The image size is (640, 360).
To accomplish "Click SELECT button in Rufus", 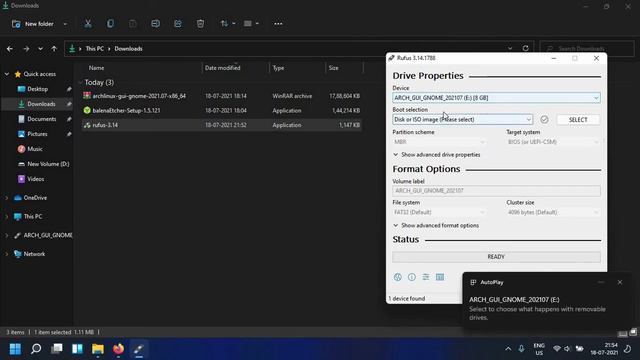I will pyautogui.click(x=578, y=120).
